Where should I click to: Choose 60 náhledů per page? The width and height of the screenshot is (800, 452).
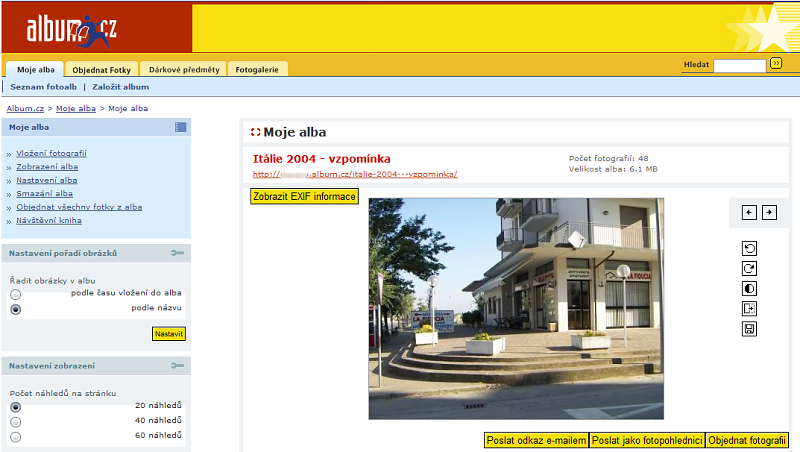[16, 437]
